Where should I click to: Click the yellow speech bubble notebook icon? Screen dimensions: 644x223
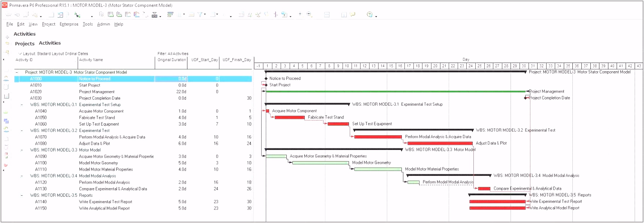(x=352, y=14)
